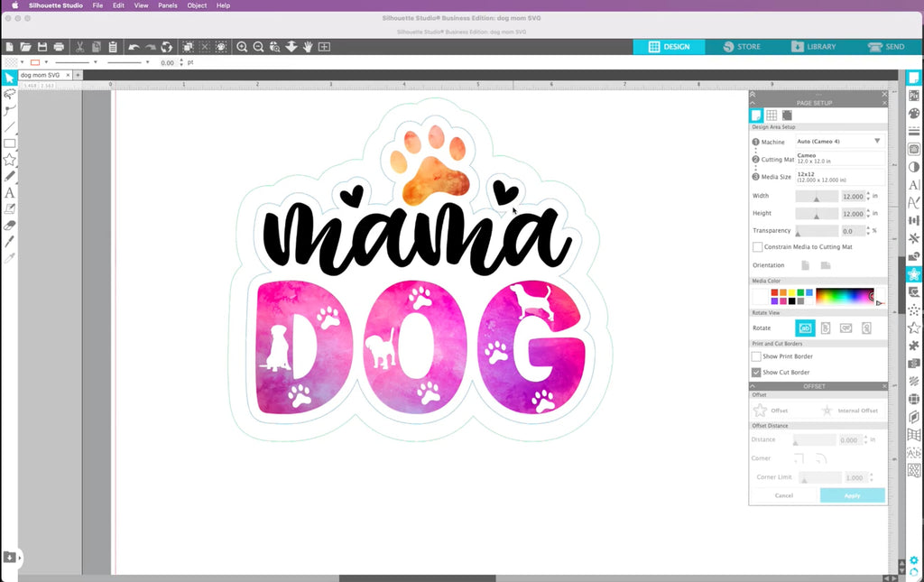This screenshot has width=924, height=582.
Task: Click Cancel in the Offset panel
Action: (784, 495)
